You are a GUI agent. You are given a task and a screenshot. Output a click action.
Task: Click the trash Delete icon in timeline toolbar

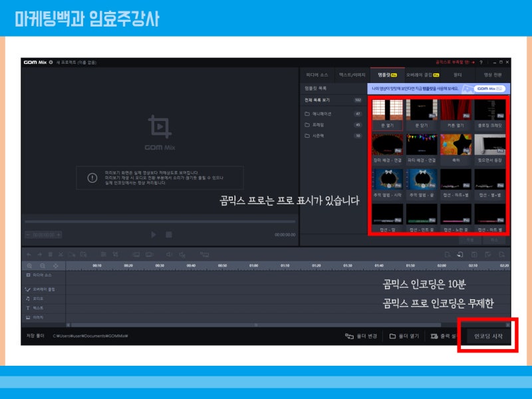point(51,254)
